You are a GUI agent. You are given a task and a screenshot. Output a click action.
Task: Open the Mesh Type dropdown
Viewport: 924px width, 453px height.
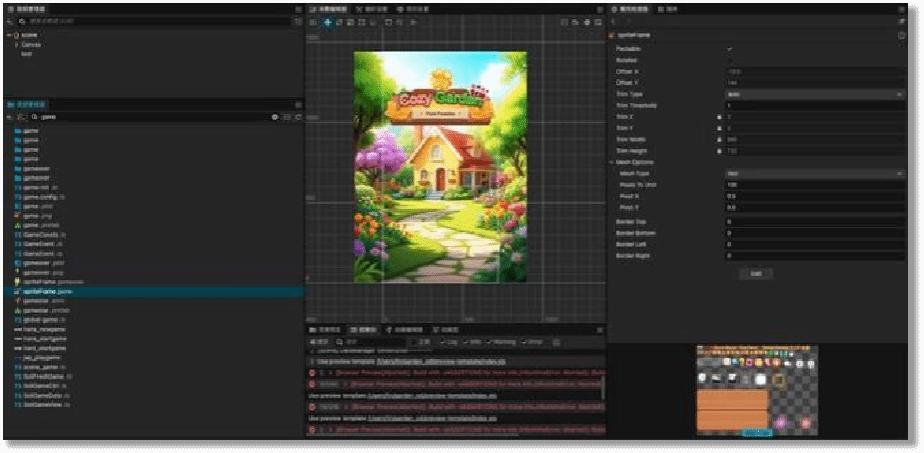813,173
